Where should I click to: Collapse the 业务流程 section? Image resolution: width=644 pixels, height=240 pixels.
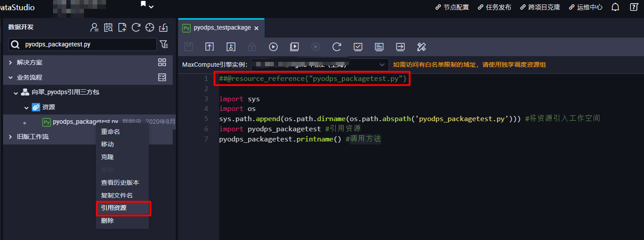10,77
